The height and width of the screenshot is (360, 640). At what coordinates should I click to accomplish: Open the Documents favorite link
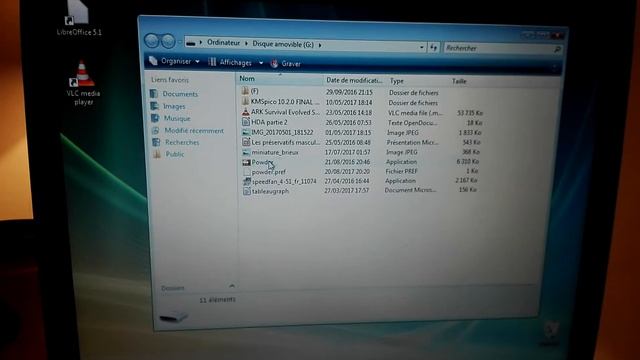click(180, 94)
